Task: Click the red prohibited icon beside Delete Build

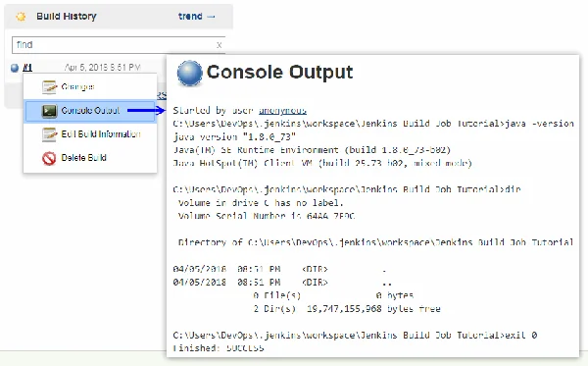Action: (49, 158)
